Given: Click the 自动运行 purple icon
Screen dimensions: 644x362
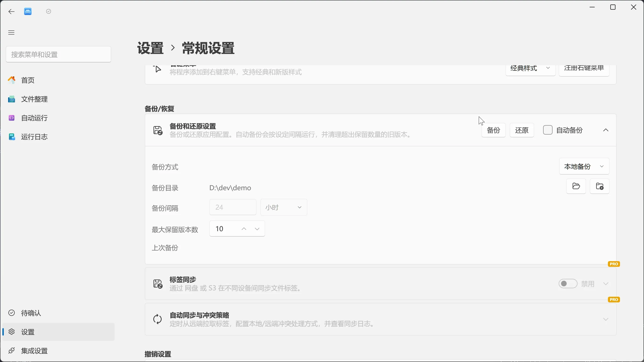Looking at the screenshot, I should coord(12,118).
